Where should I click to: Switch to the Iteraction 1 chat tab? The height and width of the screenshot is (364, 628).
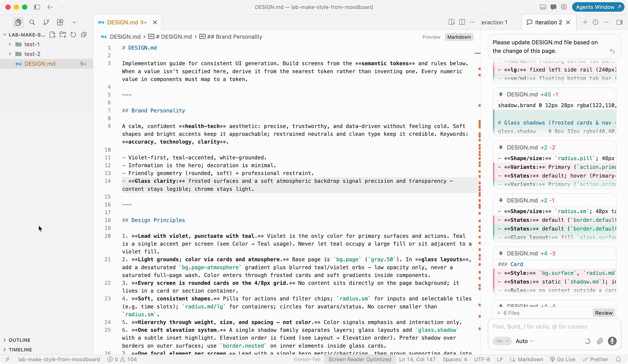click(x=494, y=22)
